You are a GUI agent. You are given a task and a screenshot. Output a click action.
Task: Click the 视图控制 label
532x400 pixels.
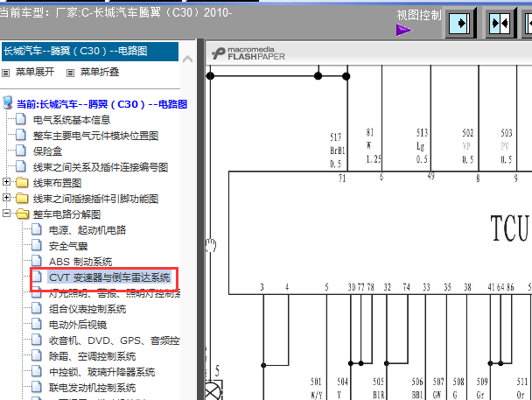coord(419,15)
